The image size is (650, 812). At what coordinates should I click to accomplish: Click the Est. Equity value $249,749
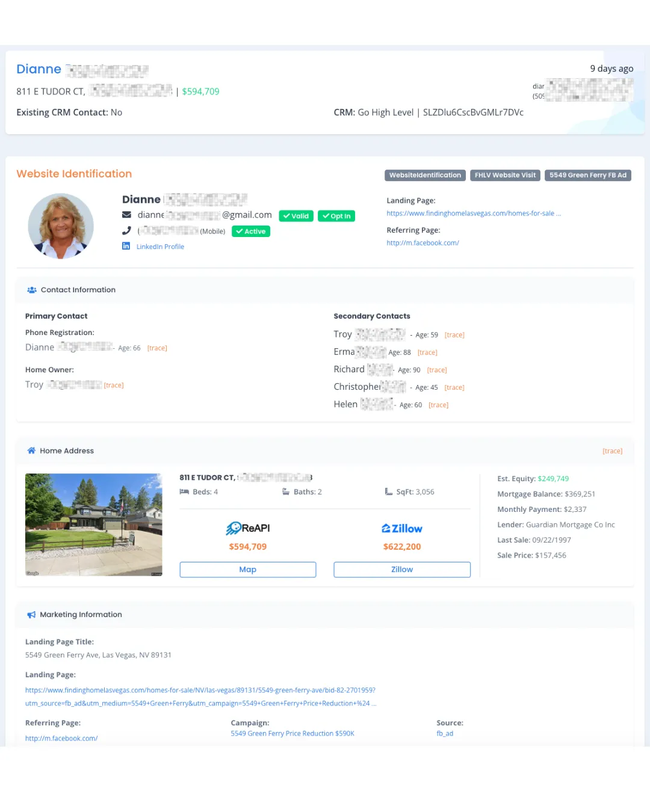point(553,479)
